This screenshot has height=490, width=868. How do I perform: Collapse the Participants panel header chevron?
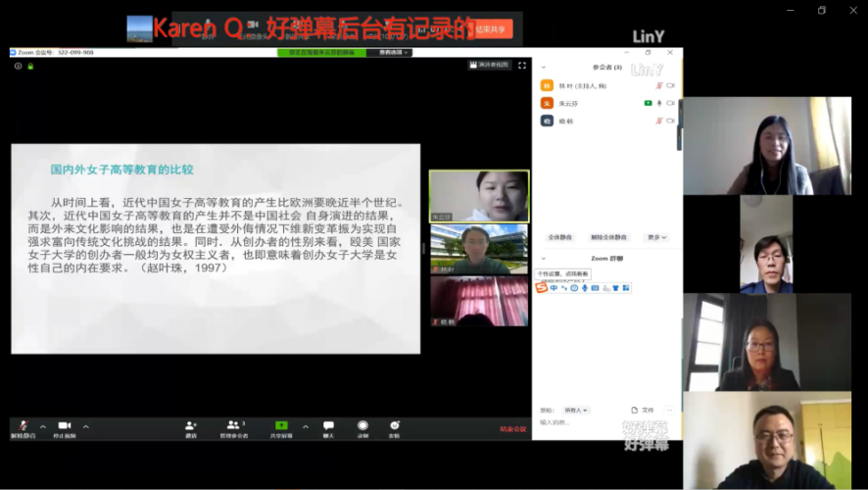click(x=544, y=67)
